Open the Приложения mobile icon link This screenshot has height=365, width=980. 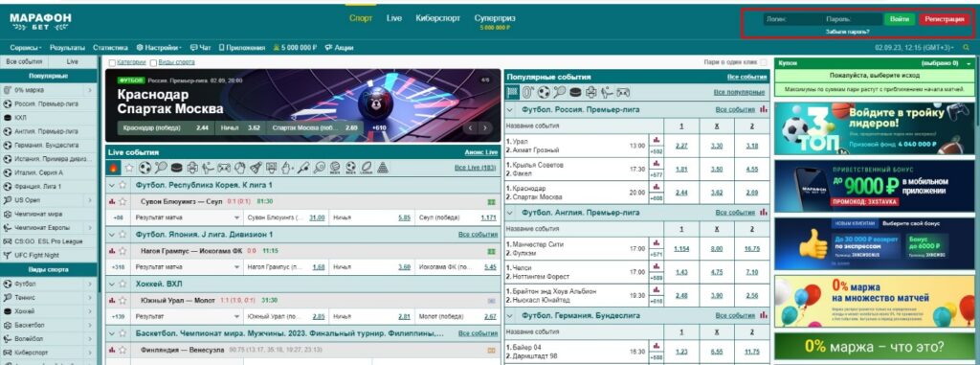pos(242,47)
